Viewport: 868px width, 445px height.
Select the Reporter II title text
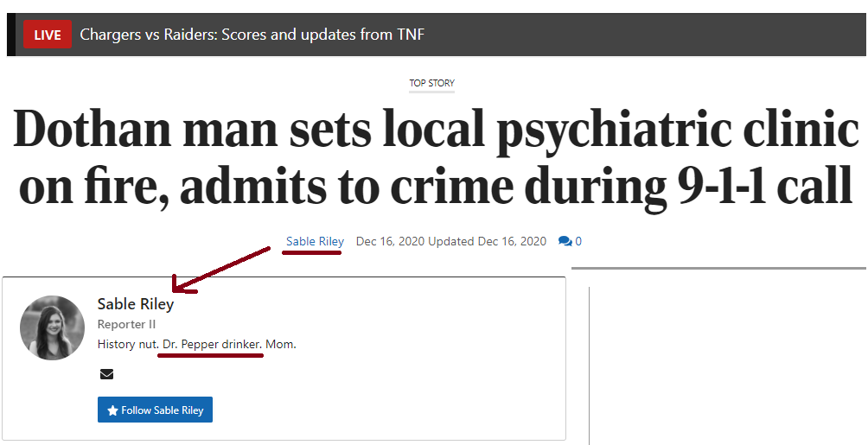127,324
